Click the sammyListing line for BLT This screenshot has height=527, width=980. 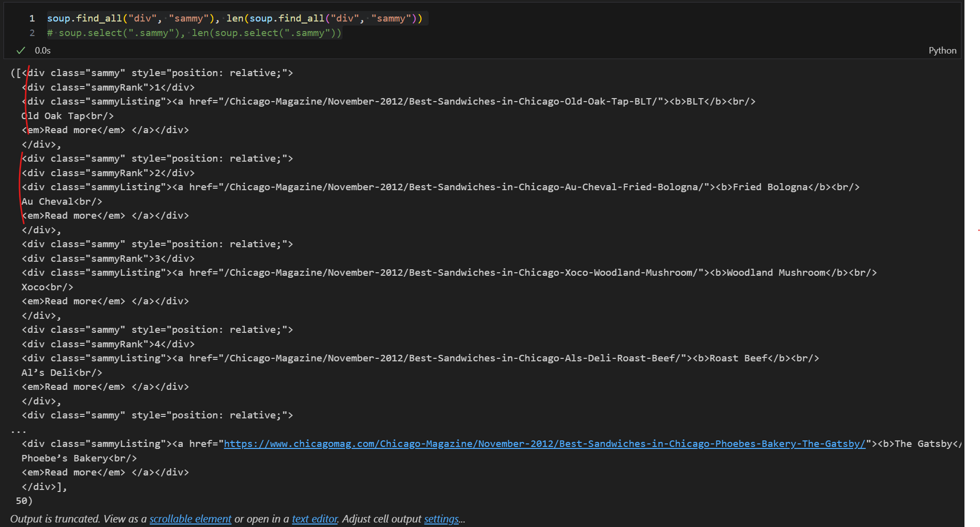coord(389,102)
